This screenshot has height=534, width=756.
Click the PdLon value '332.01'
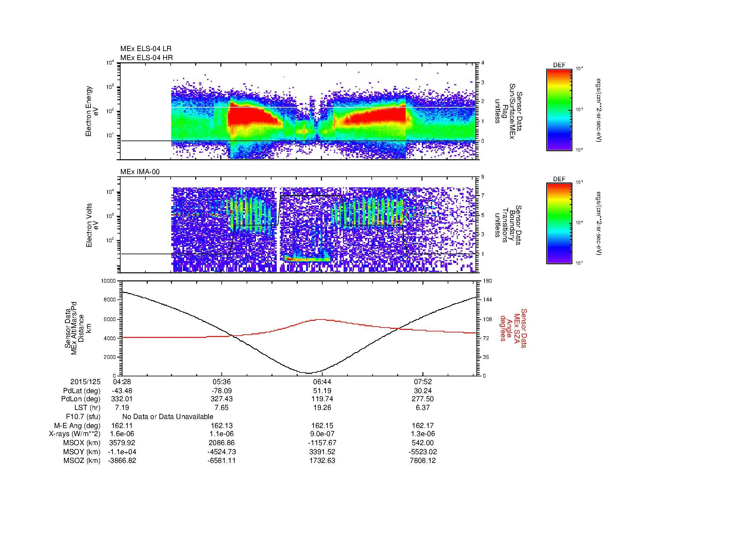point(122,399)
